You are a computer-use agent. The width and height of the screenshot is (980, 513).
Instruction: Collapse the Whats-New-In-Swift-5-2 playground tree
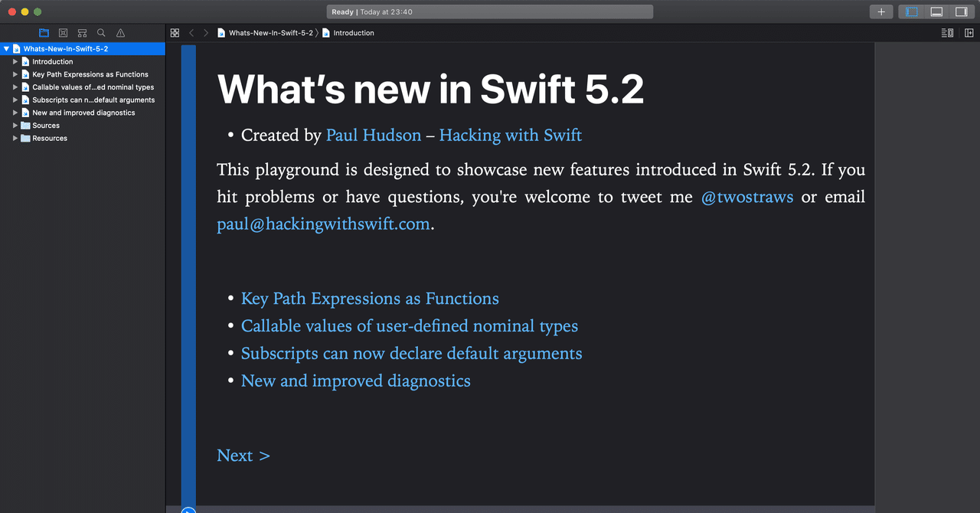coord(6,48)
